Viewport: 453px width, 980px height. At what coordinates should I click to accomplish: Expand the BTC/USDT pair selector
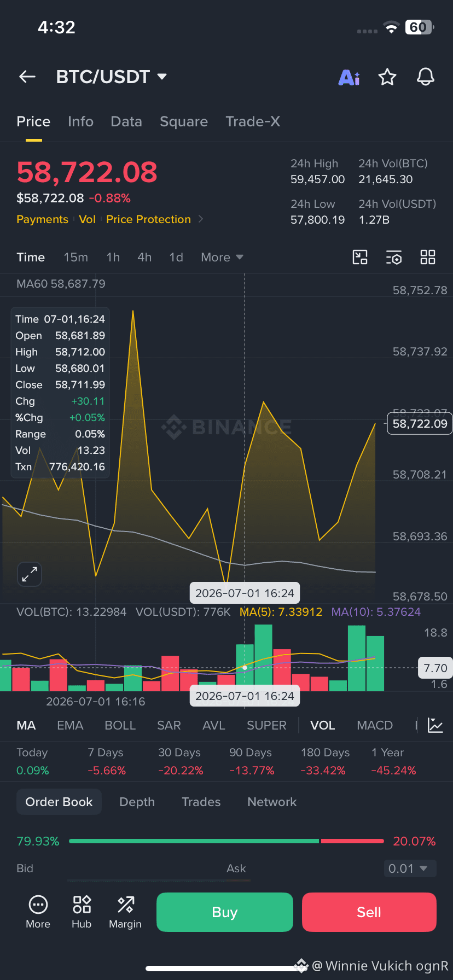click(x=162, y=77)
